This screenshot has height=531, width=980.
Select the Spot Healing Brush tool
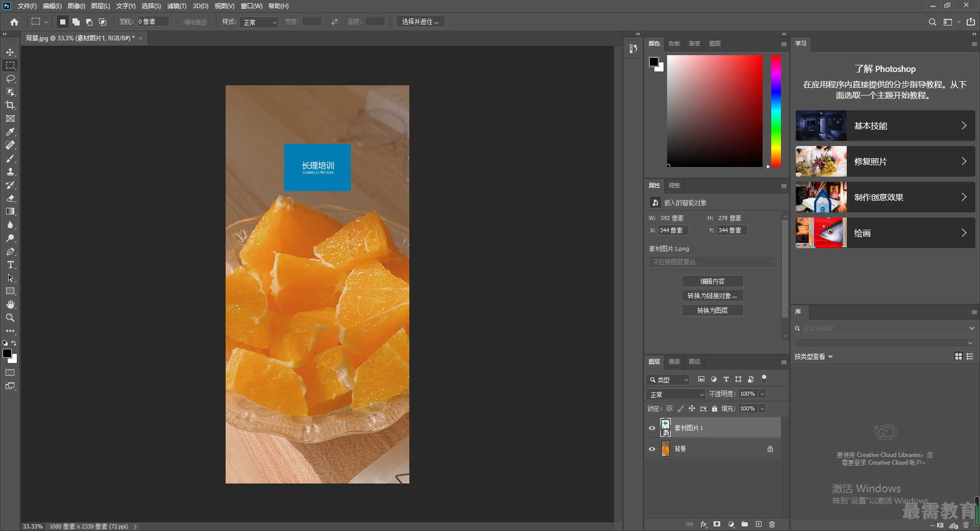pyautogui.click(x=10, y=145)
